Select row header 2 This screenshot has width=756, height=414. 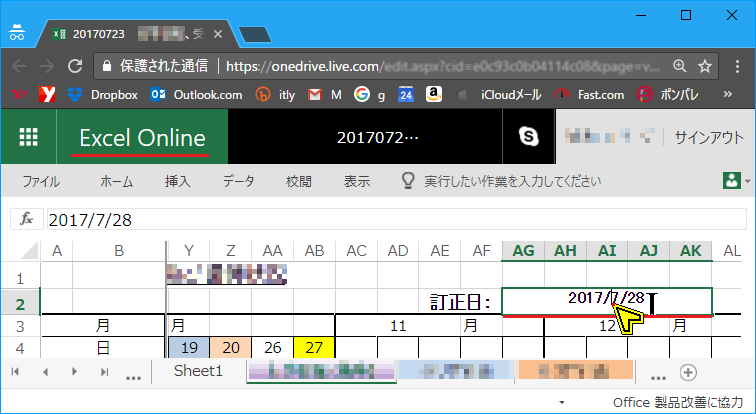tap(20, 304)
